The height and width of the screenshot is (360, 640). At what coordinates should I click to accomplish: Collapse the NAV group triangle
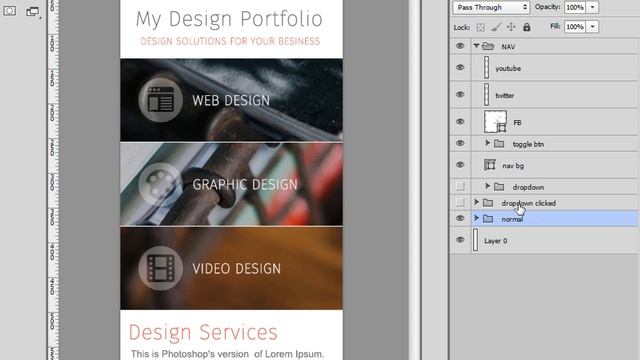tap(476, 46)
